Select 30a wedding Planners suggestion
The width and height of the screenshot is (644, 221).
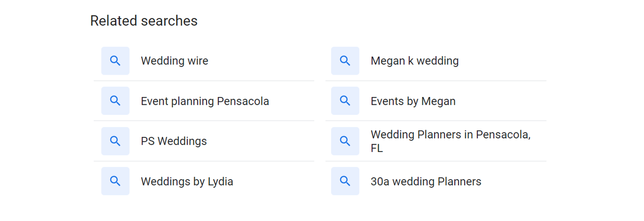tap(436, 181)
